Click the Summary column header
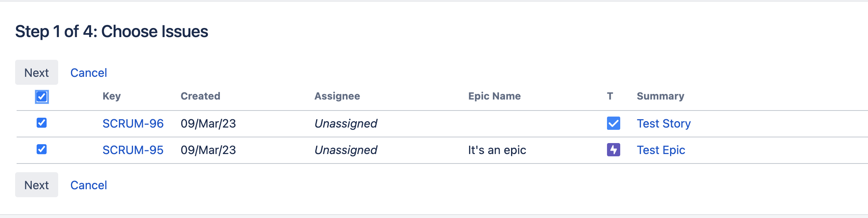868x218 pixels. (x=660, y=96)
